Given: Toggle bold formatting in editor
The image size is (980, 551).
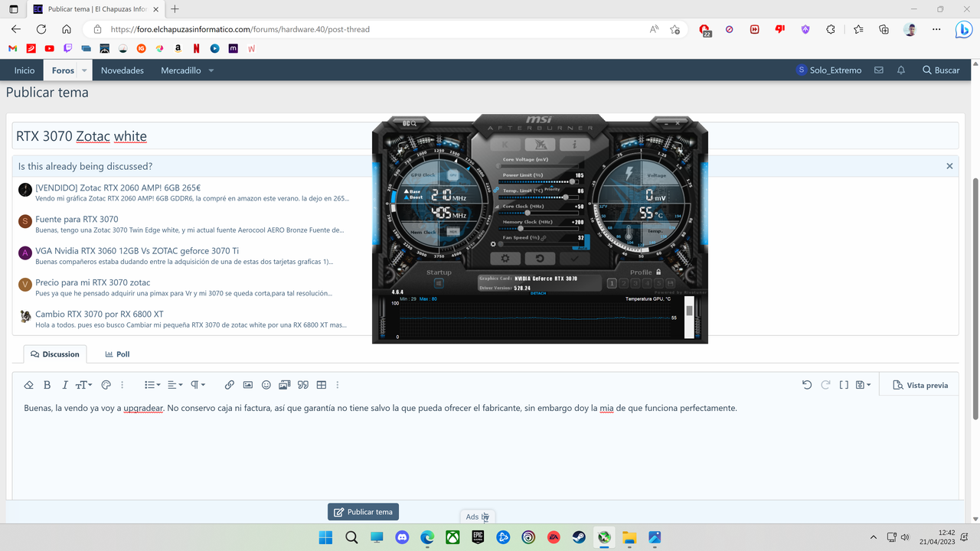Looking at the screenshot, I should (47, 385).
